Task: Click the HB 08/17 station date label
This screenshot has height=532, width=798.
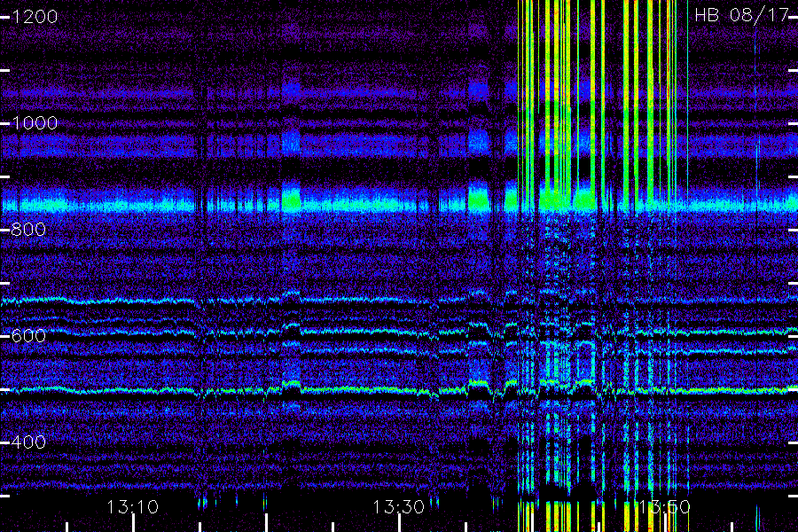Action: [741, 15]
